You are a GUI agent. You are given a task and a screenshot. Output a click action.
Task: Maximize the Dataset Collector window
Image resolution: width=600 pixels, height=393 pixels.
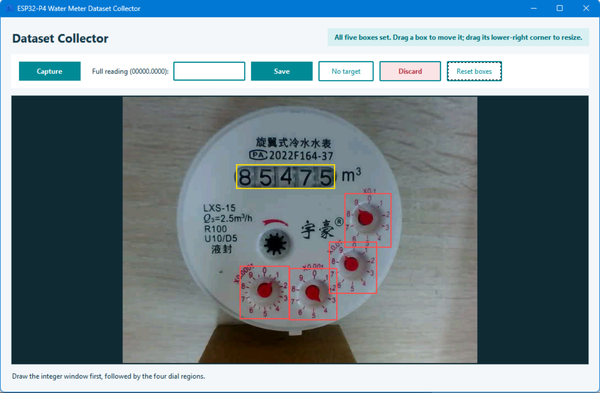coord(559,8)
